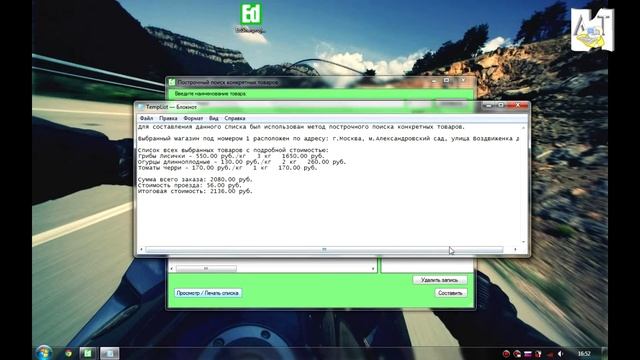Click Notepad horizontal scroll left arrow
The height and width of the screenshot is (360, 640).
click(141, 249)
